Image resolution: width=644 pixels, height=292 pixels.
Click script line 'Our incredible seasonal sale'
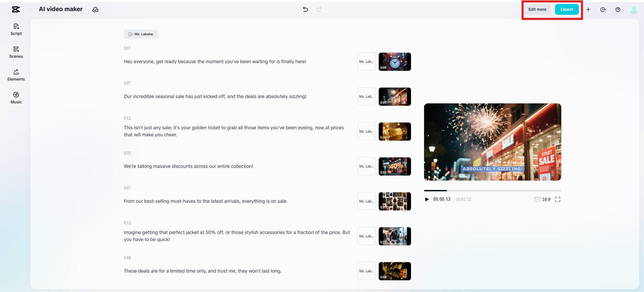pyautogui.click(x=215, y=97)
